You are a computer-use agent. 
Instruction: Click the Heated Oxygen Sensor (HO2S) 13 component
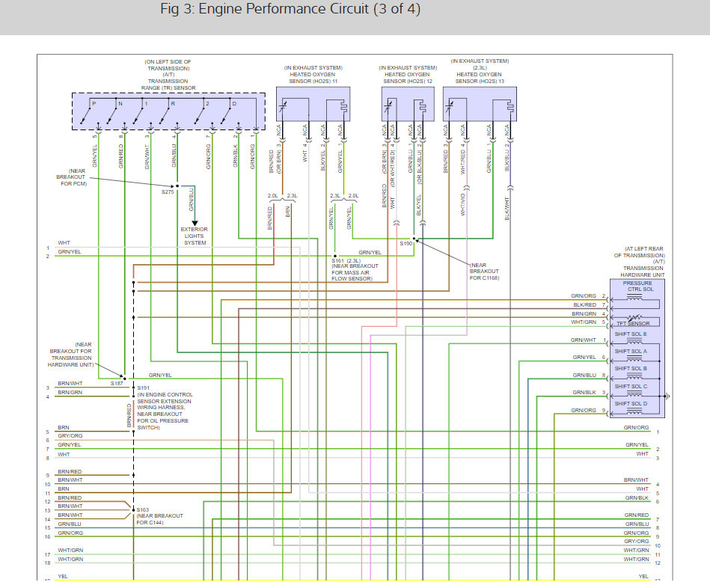[x=480, y=104]
